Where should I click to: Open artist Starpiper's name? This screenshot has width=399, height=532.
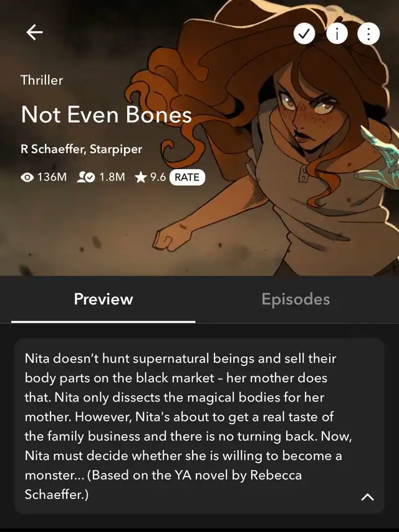[x=116, y=149]
